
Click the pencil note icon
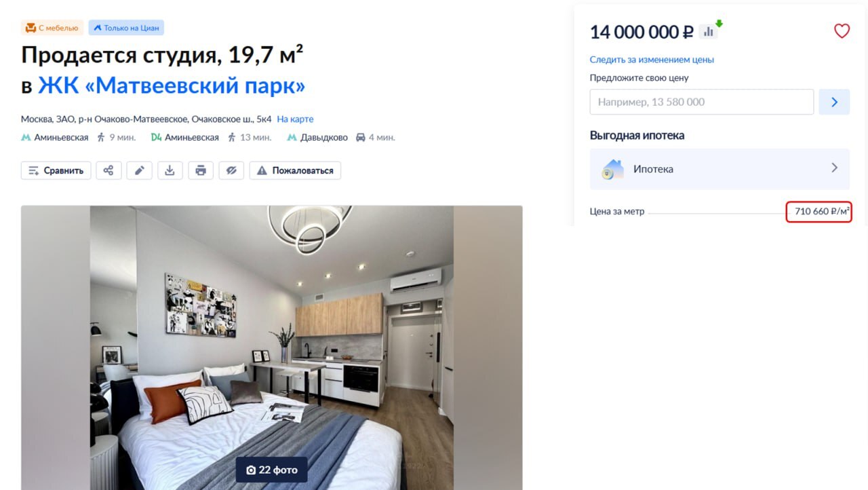(139, 170)
